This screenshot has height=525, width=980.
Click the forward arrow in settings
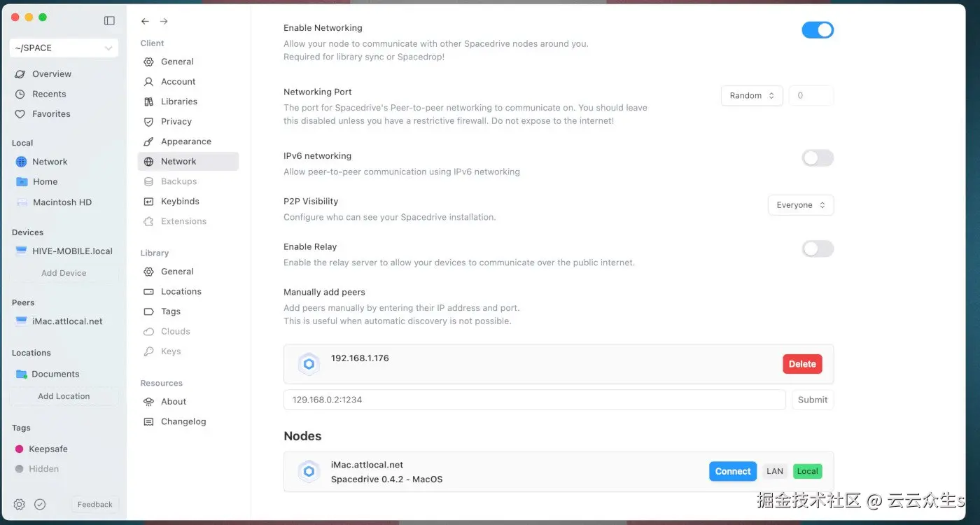pyautogui.click(x=164, y=22)
